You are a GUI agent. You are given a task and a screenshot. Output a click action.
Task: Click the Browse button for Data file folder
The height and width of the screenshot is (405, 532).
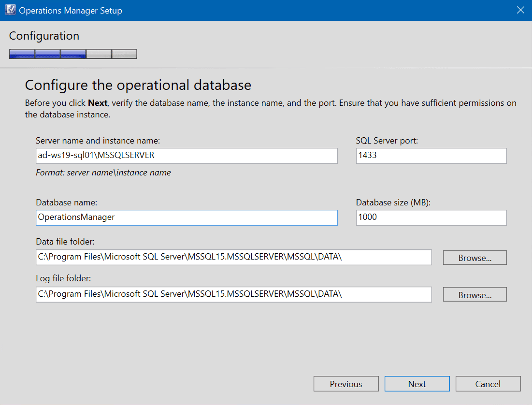click(474, 257)
